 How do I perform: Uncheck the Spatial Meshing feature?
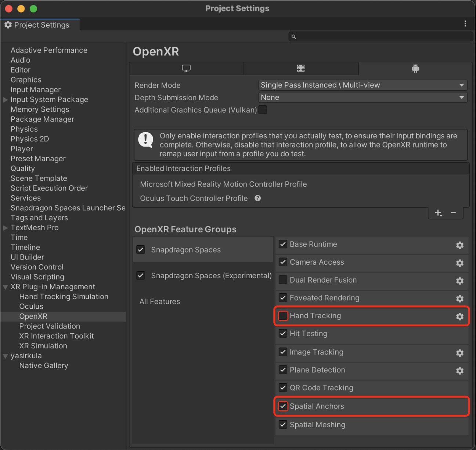click(283, 425)
